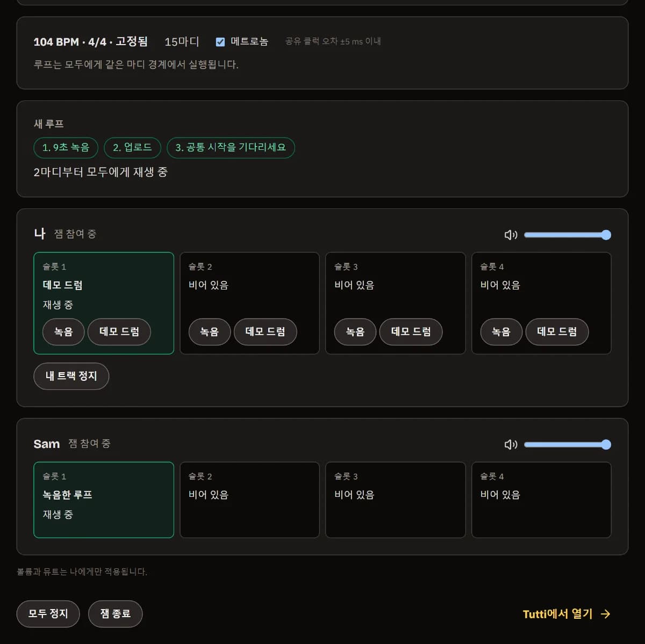Select Sam's 슬롯 1 녹음한 루프 card

click(x=104, y=500)
